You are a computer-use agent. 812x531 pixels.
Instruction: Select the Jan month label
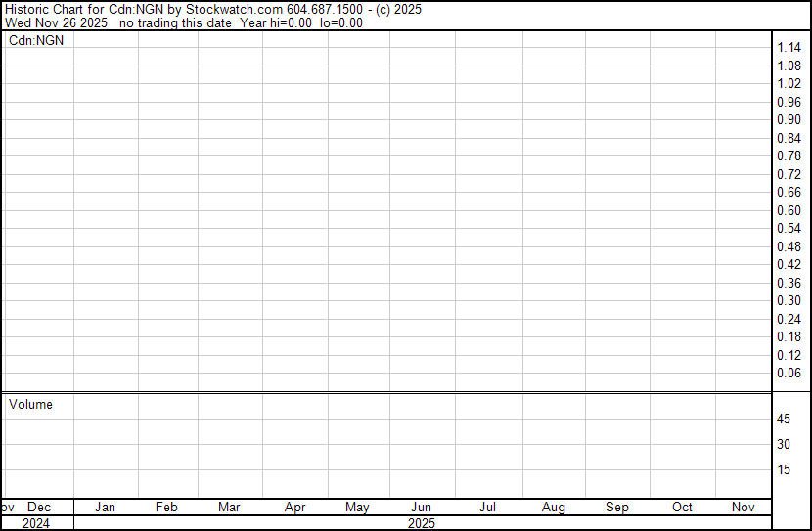tap(105, 507)
